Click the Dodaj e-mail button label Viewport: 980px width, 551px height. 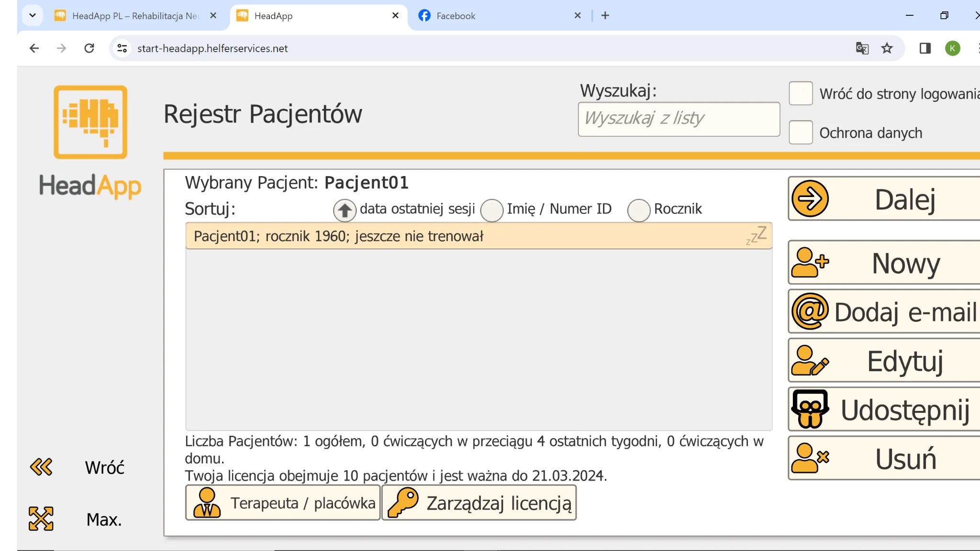905,312
